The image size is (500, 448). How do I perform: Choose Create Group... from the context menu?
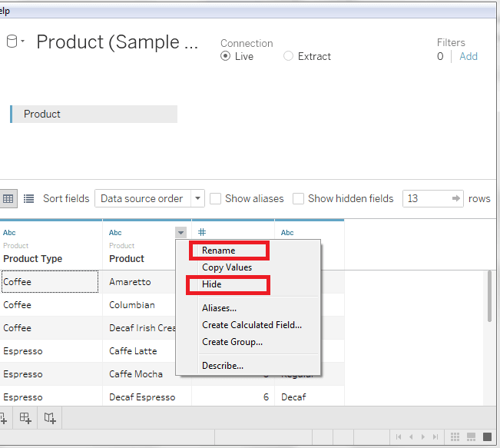click(232, 342)
